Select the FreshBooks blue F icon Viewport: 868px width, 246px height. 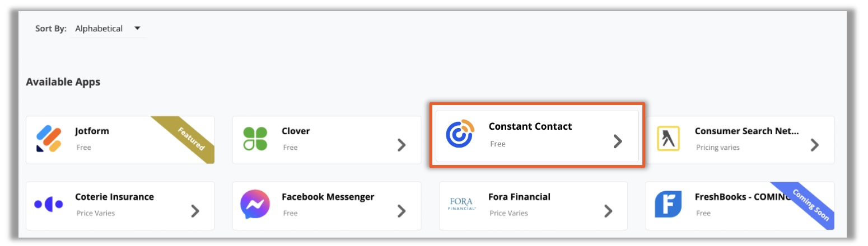pos(668,205)
